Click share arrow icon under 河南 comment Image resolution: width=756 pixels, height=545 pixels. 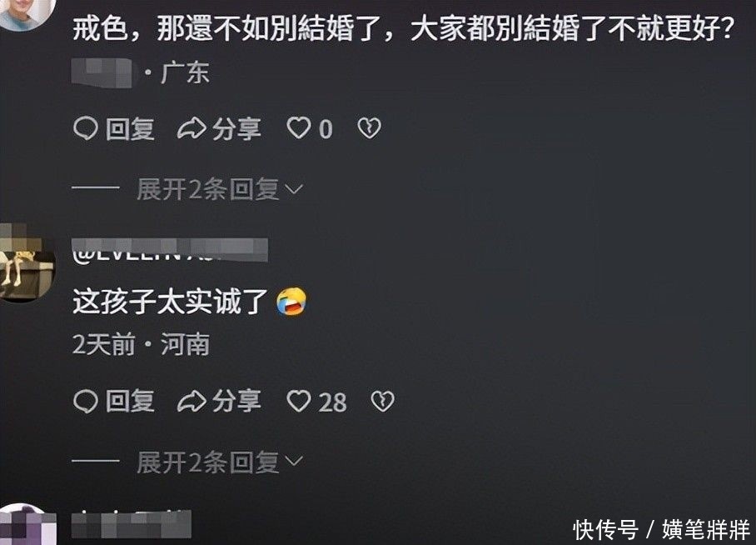pos(191,402)
